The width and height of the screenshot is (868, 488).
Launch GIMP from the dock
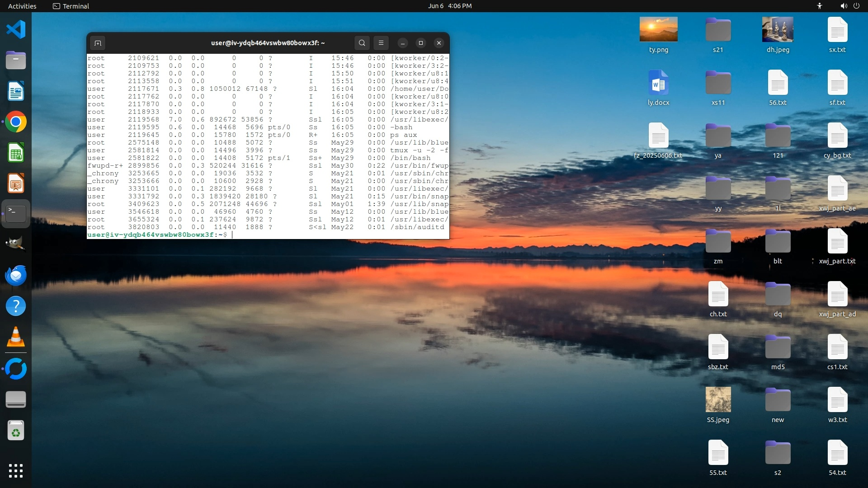pos(16,244)
